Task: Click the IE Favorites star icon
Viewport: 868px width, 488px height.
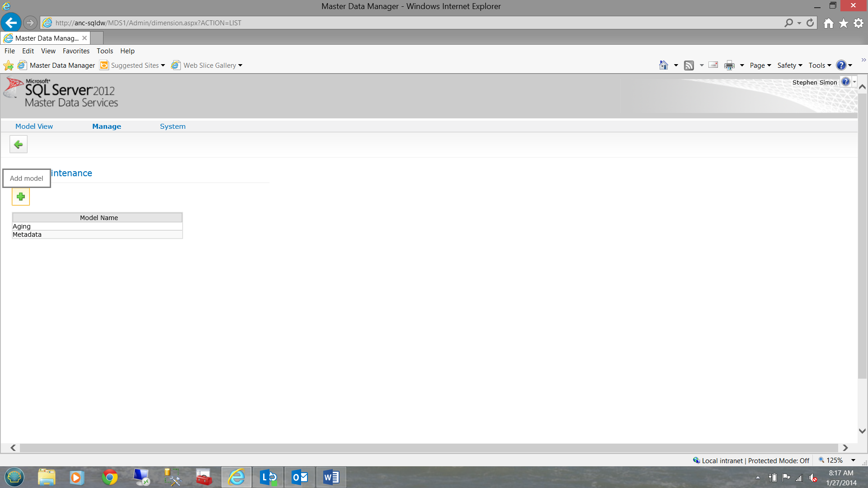Action: [x=844, y=23]
